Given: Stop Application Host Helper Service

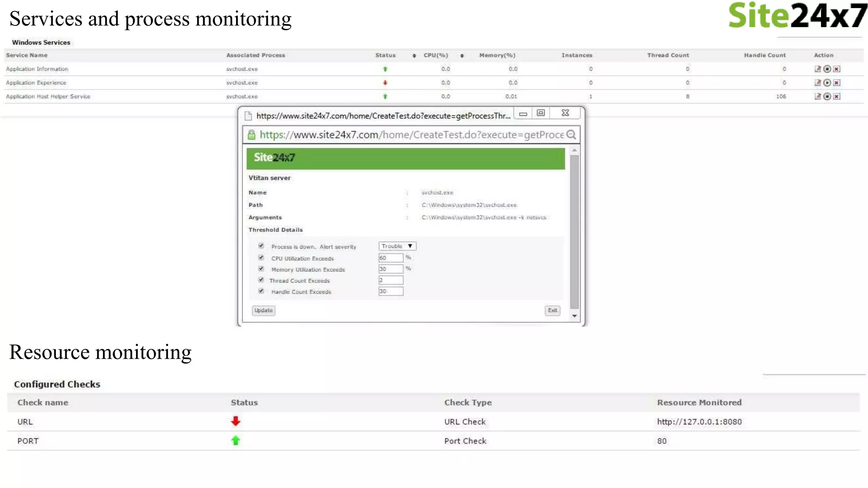Looking at the screenshot, I should [827, 96].
